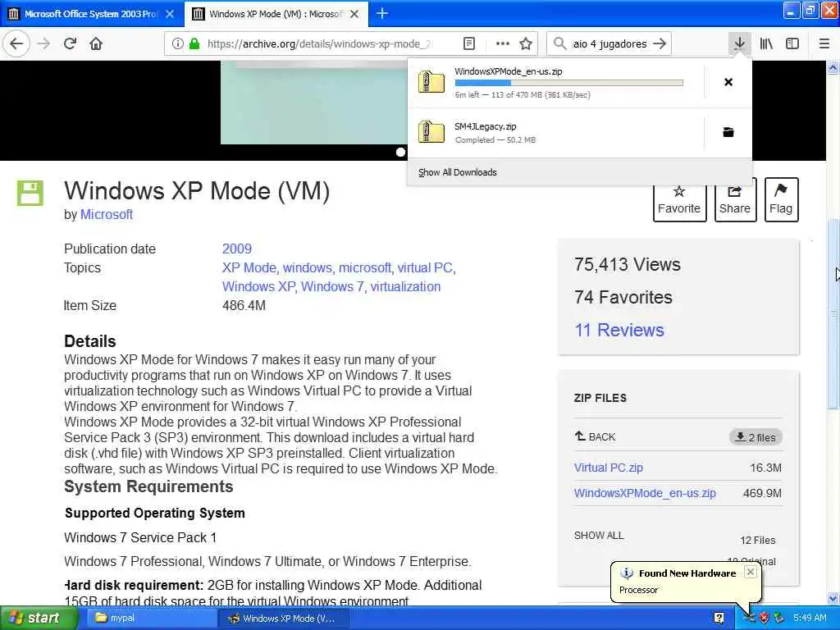840x630 pixels.
Task: Switch to Microsoft Office System 2003 tab
Action: (92, 14)
